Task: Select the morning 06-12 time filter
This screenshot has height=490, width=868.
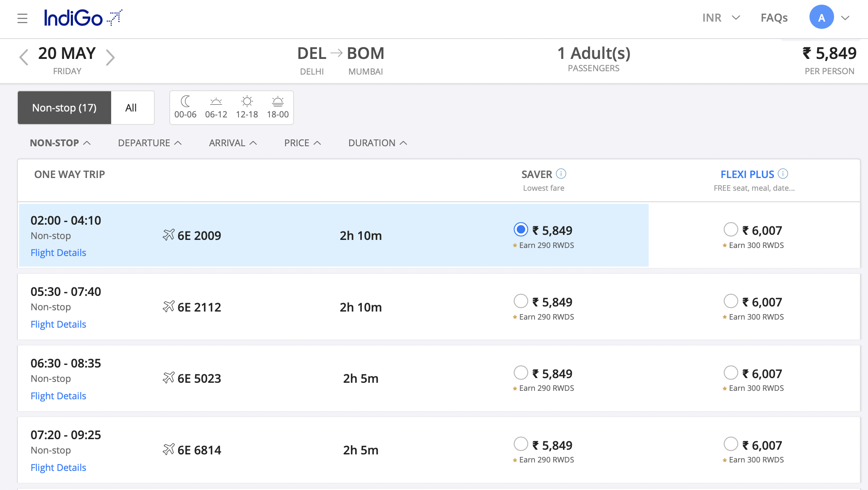Action: [x=216, y=106]
